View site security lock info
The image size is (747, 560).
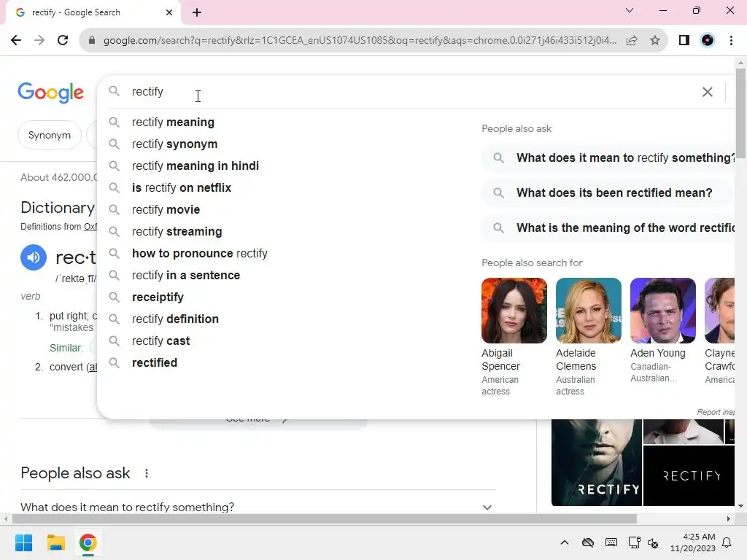click(92, 41)
